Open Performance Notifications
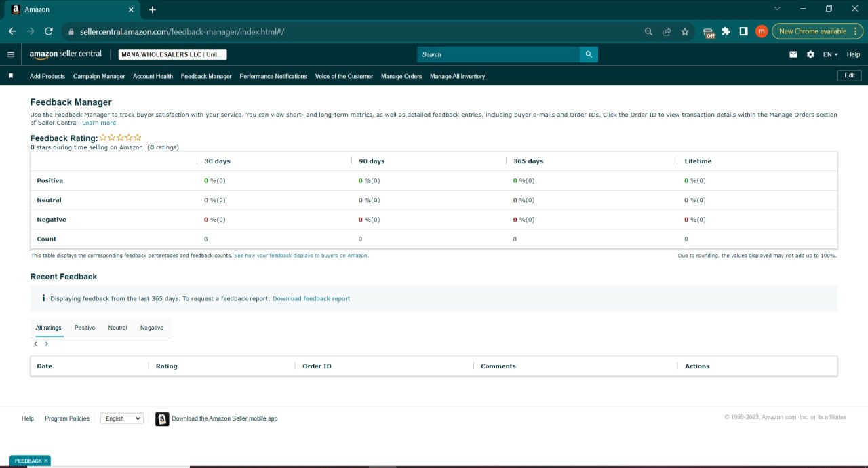Viewport: 868px width, 468px height. pyautogui.click(x=273, y=77)
